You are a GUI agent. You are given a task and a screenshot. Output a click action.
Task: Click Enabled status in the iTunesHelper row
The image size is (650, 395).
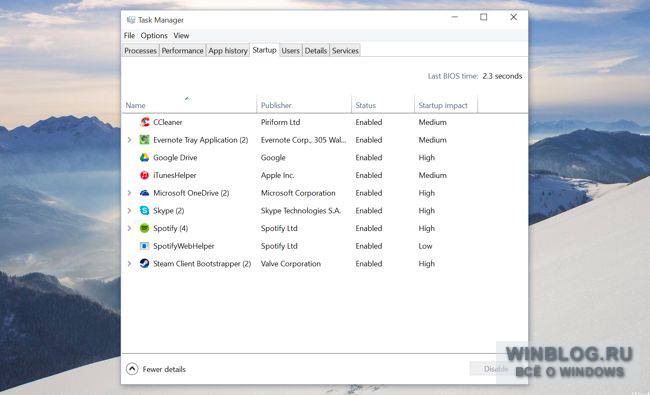click(x=369, y=175)
